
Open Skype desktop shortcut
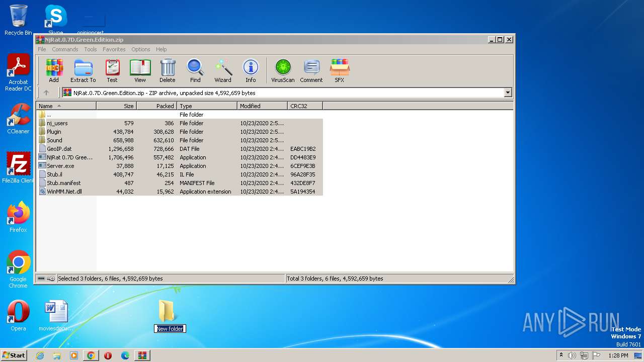[55, 20]
